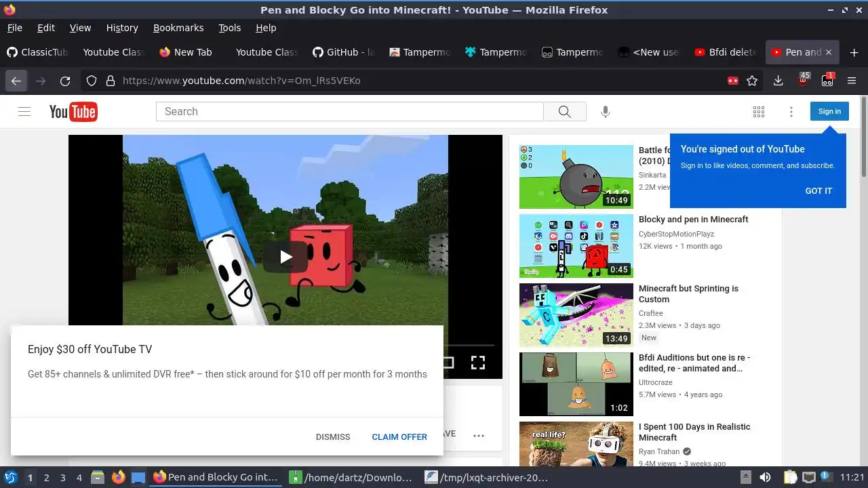
Task: Select /home/dartz/Downlo... archive taskbar window
Action: [351, 477]
